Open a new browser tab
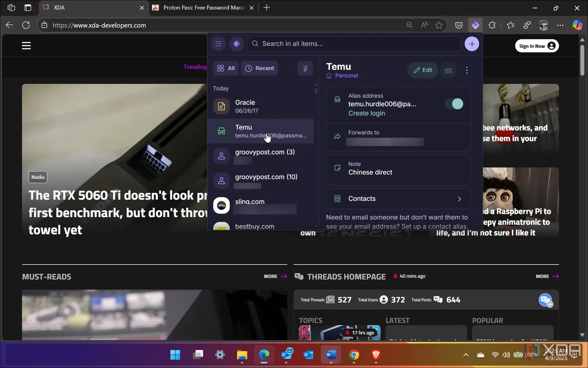This screenshot has width=588, height=368. [x=266, y=8]
